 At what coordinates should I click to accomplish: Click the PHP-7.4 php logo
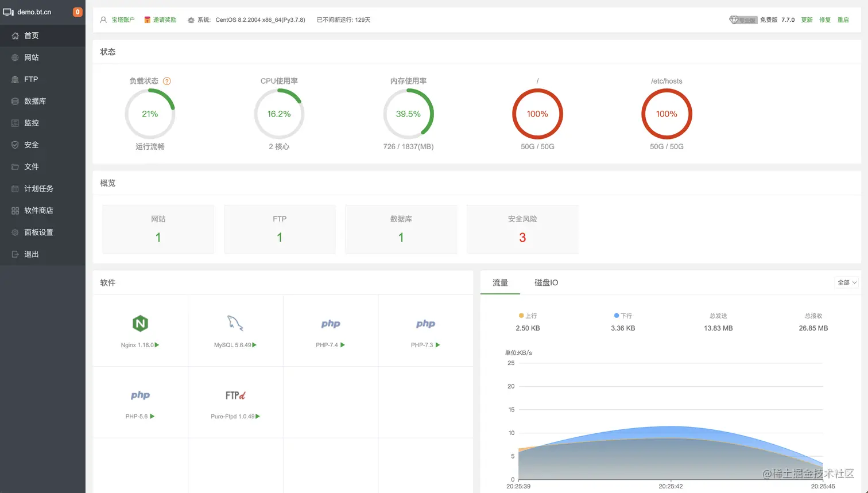[x=331, y=324]
